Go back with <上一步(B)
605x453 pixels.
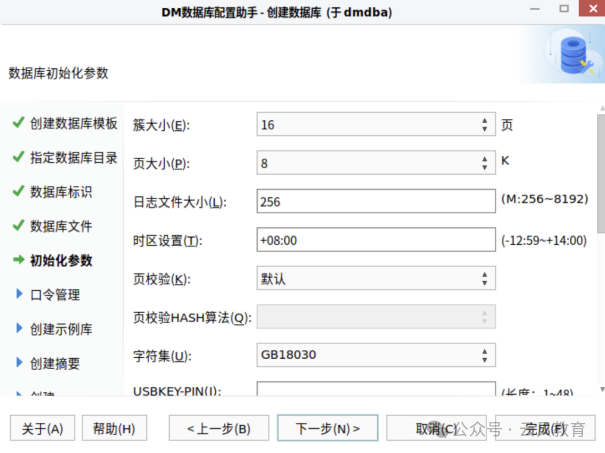point(219,428)
